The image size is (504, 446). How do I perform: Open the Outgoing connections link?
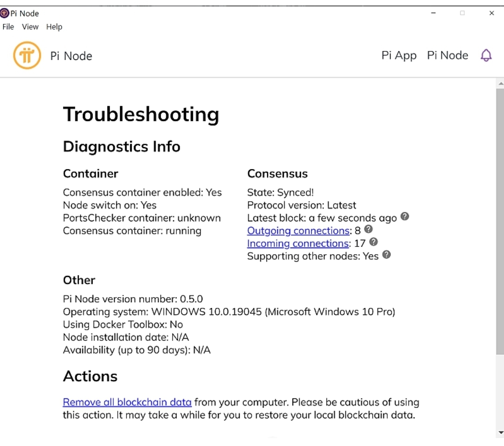(298, 231)
